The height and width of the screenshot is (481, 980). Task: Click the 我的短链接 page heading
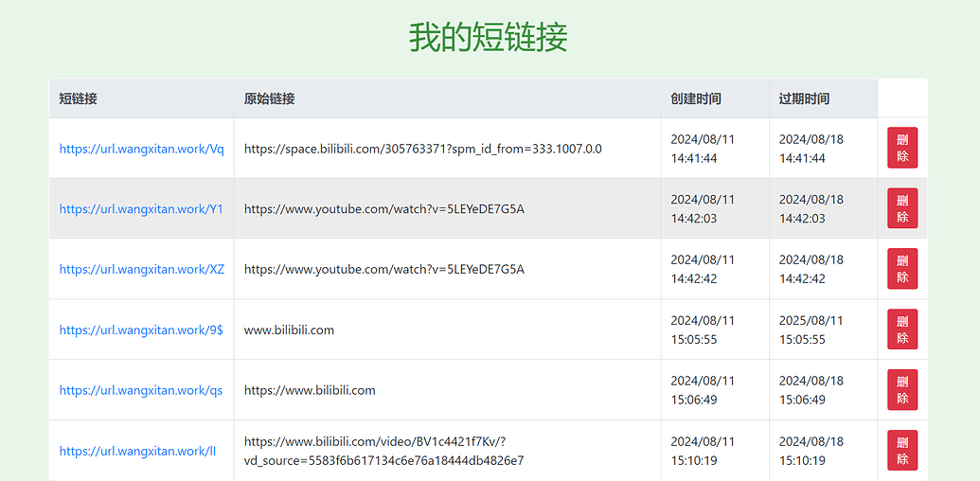click(x=489, y=37)
